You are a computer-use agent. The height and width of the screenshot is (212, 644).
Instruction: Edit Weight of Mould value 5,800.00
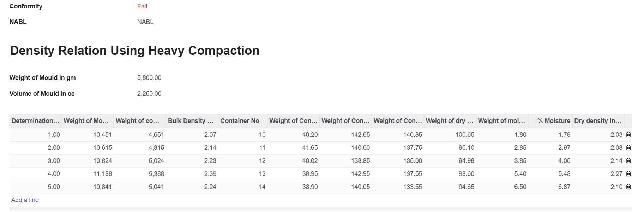[x=149, y=78]
